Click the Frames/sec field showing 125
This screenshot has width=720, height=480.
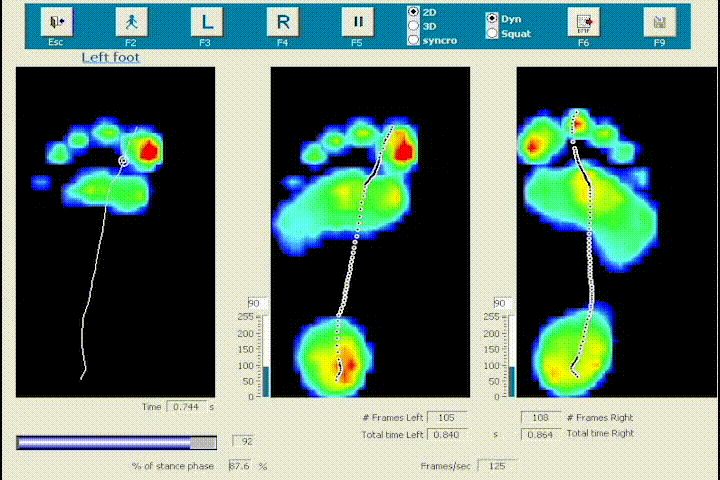(x=497, y=466)
